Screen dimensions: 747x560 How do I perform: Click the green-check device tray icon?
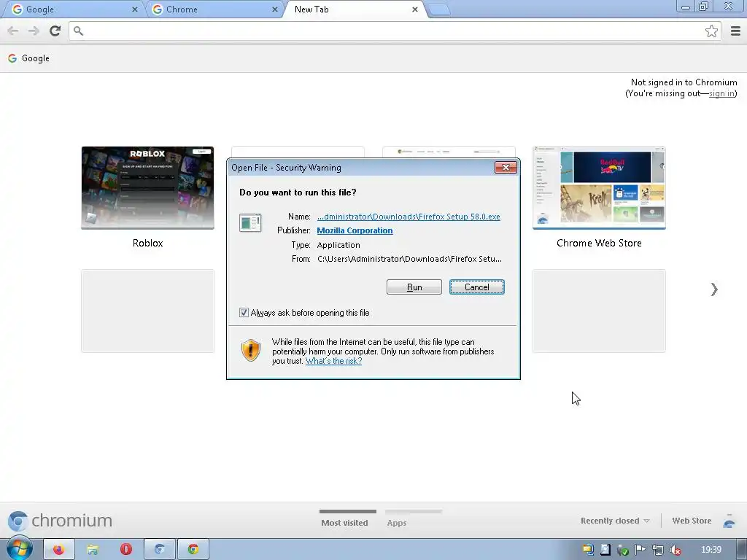(x=622, y=550)
